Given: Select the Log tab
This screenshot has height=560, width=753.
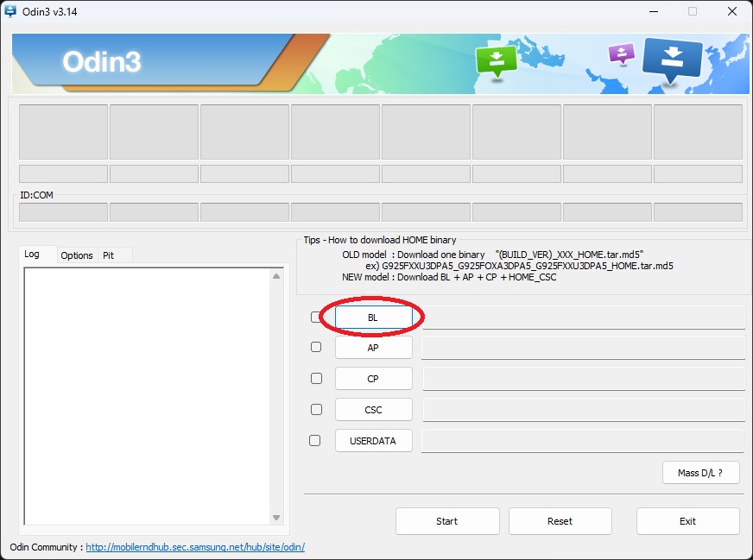Looking at the screenshot, I should (x=32, y=255).
